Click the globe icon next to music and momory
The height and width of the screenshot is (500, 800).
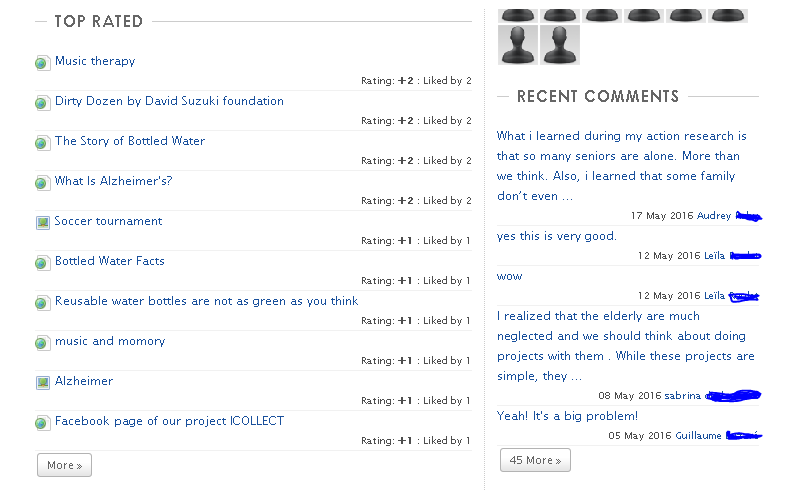tap(43, 343)
